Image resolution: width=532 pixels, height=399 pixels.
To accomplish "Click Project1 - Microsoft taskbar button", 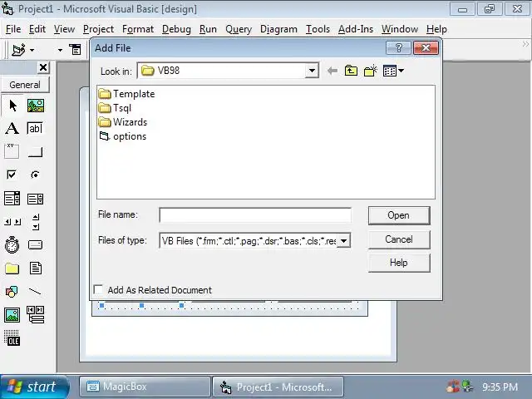I will point(278,387).
